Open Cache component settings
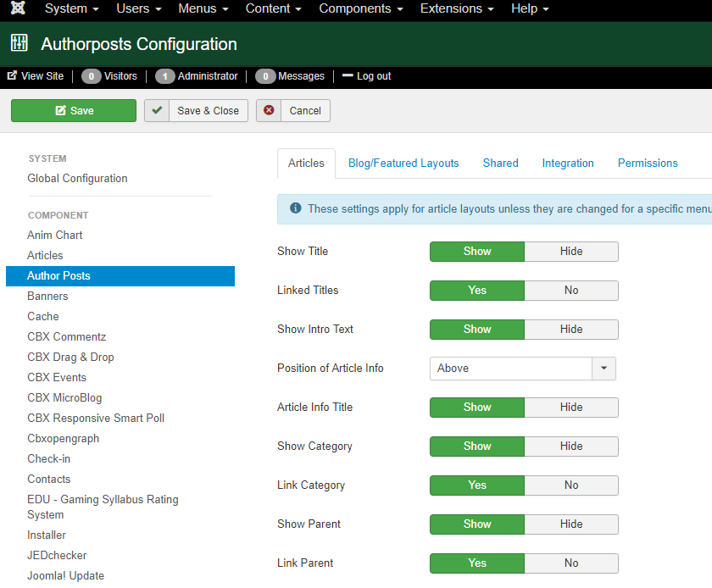This screenshot has height=588, width=712. 43,317
